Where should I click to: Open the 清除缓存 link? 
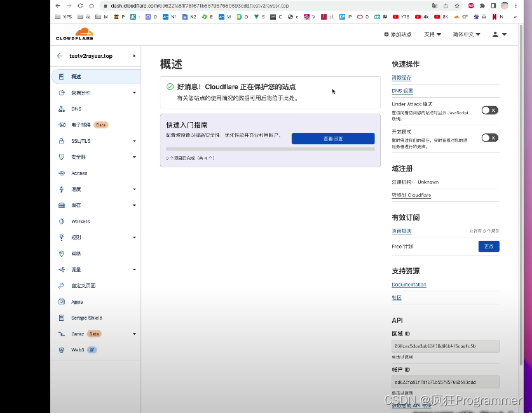coord(402,78)
